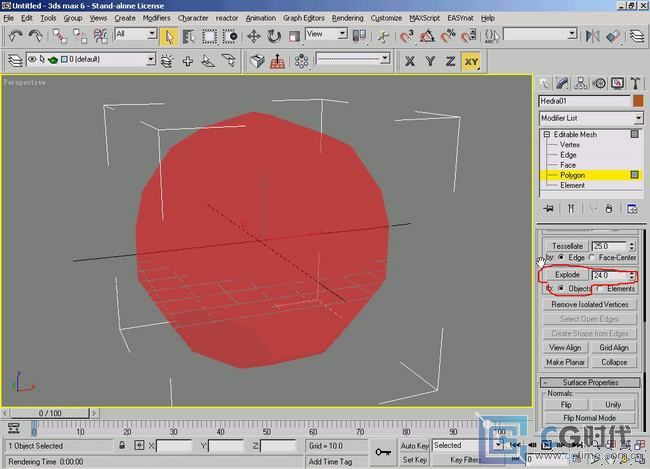The width and height of the screenshot is (650, 469).
Task: Click the Configure Modifier Sets icon
Action: coord(632,208)
